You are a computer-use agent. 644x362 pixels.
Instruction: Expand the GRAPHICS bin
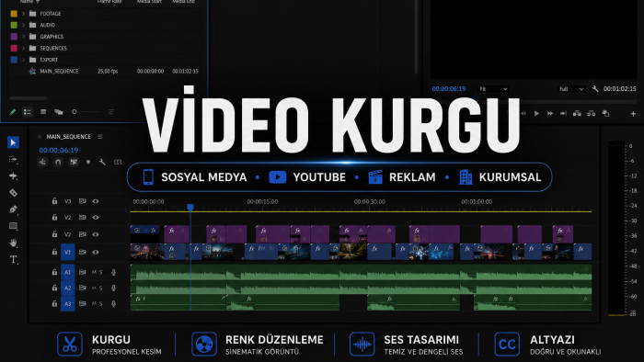23,37
